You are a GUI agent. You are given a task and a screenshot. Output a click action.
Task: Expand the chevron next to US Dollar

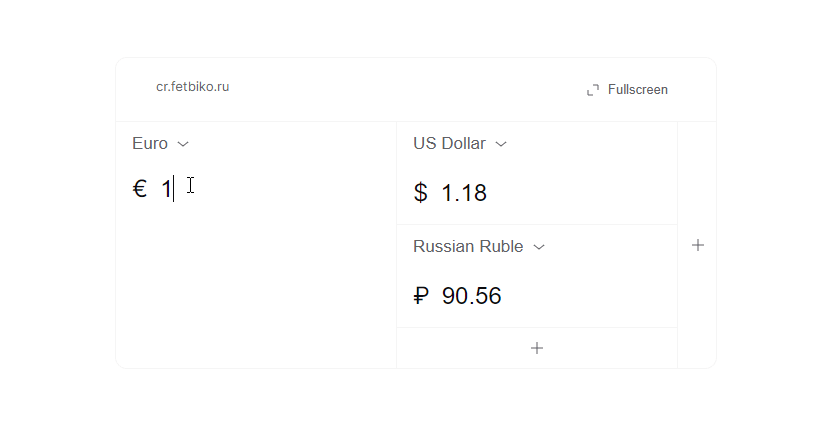[501, 144]
